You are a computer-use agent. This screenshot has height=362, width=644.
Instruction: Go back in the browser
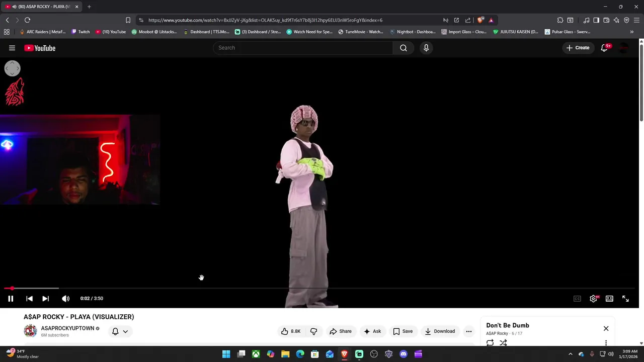pyautogui.click(x=7, y=20)
